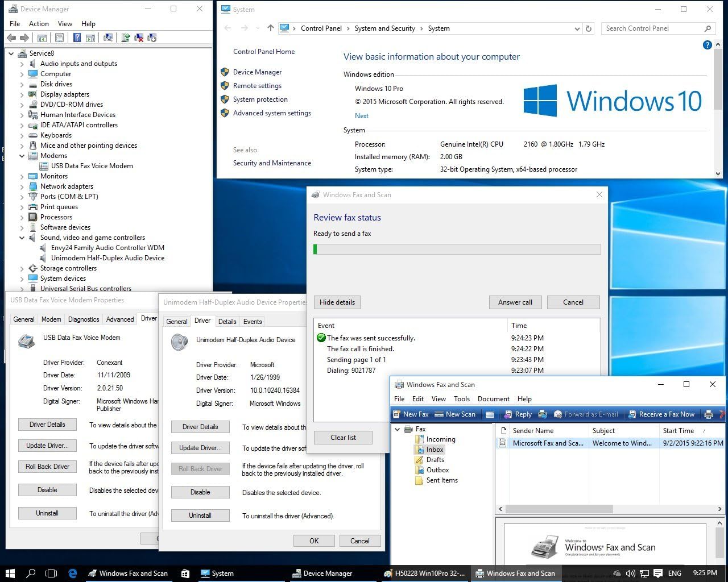Click the Update Driver toolbar icon in Device Manager
This screenshot has width=728, height=582.
coord(126,38)
